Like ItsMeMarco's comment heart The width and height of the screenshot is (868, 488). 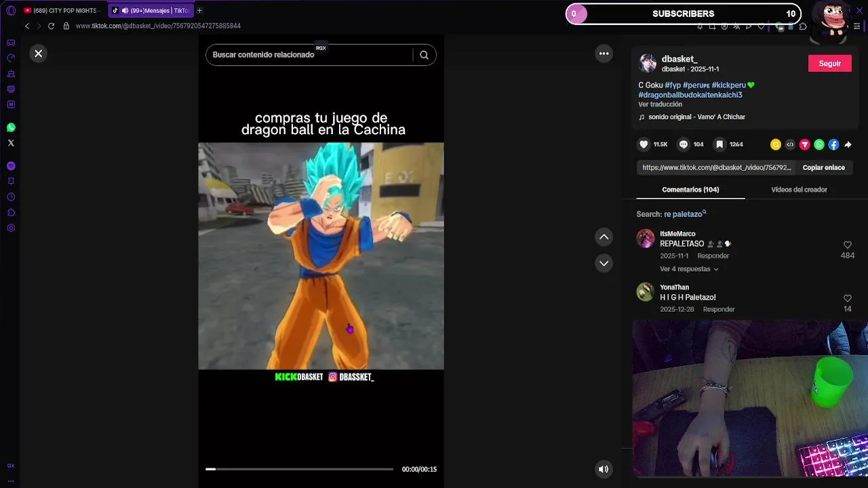(848, 245)
